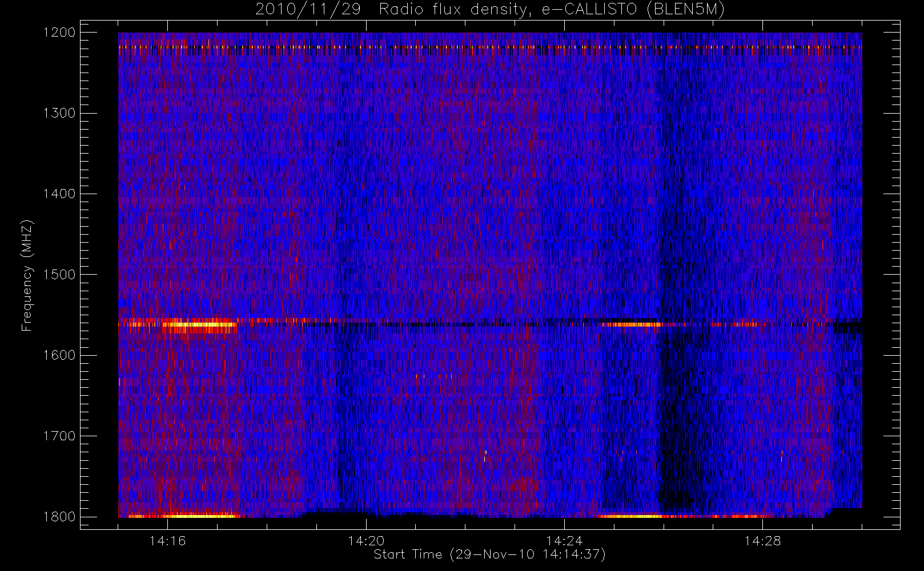Click the 14:28 time tick label

(762, 541)
